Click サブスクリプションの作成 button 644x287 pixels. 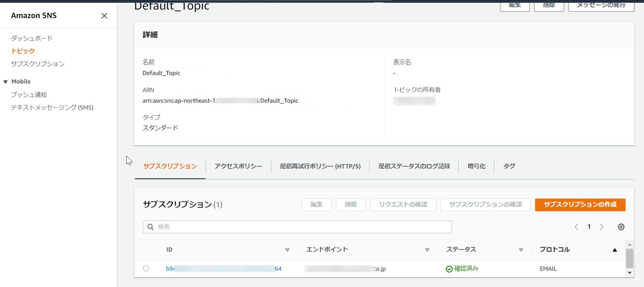pos(580,205)
